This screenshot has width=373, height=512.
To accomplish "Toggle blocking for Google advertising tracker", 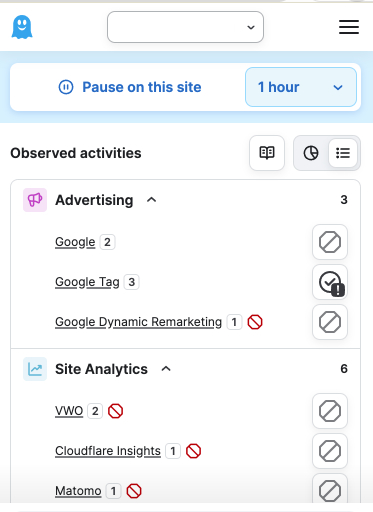I will pyautogui.click(x=330, y=242).
